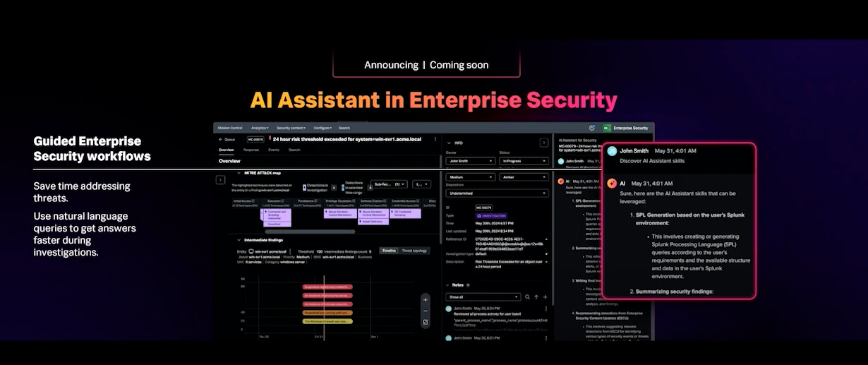Open the incident title kebab menu
868x365 pixels.
(435, 140)
